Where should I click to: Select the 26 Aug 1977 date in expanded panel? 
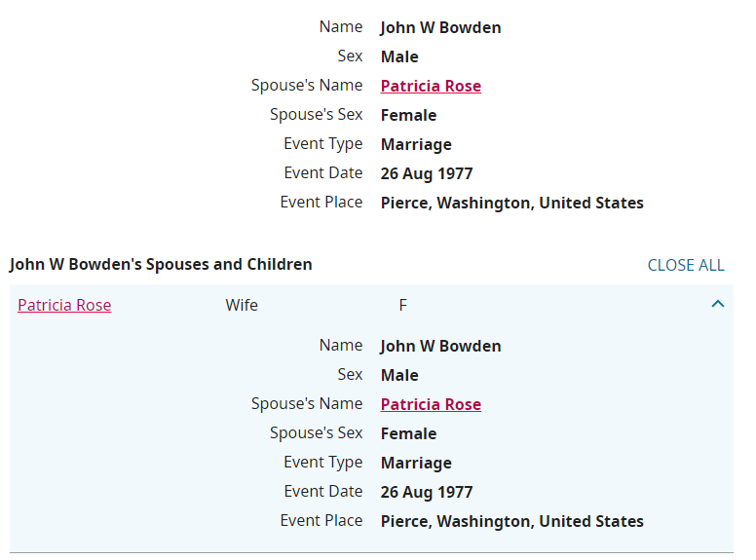pyautogui.click(x=427, y=493)
